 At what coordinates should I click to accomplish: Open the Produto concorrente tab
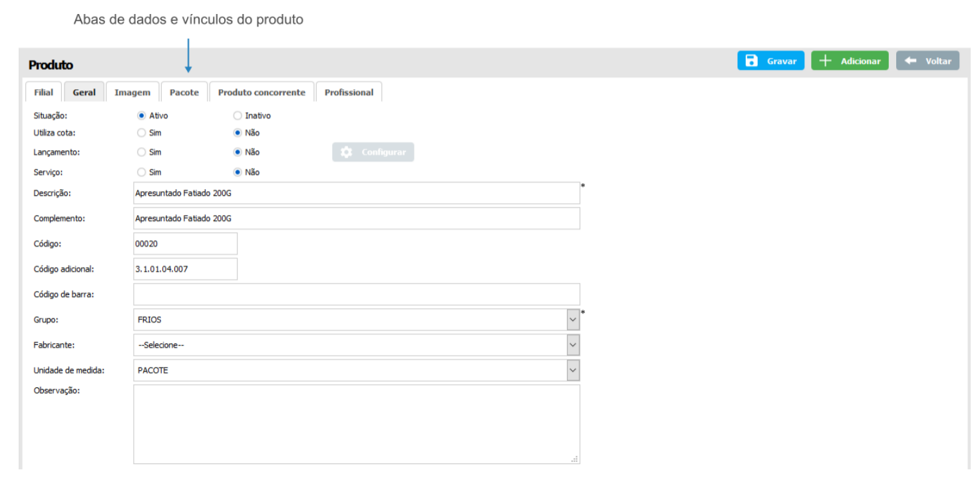point(261,93)
